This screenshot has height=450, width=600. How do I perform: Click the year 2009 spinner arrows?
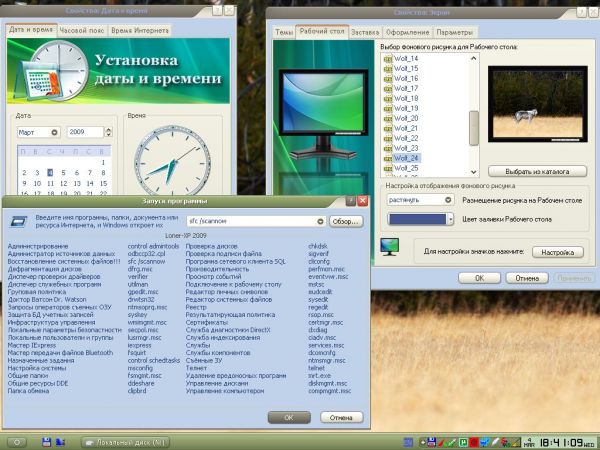(x=109, y=132)
